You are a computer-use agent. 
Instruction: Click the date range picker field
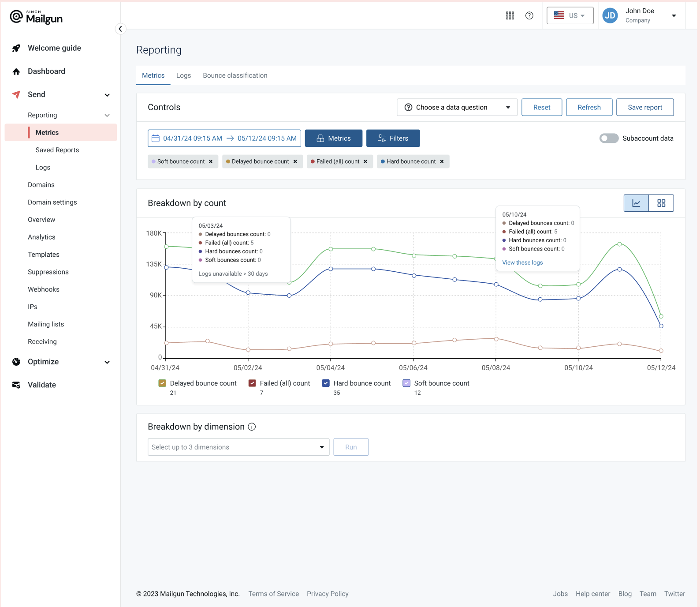point(224,139)
